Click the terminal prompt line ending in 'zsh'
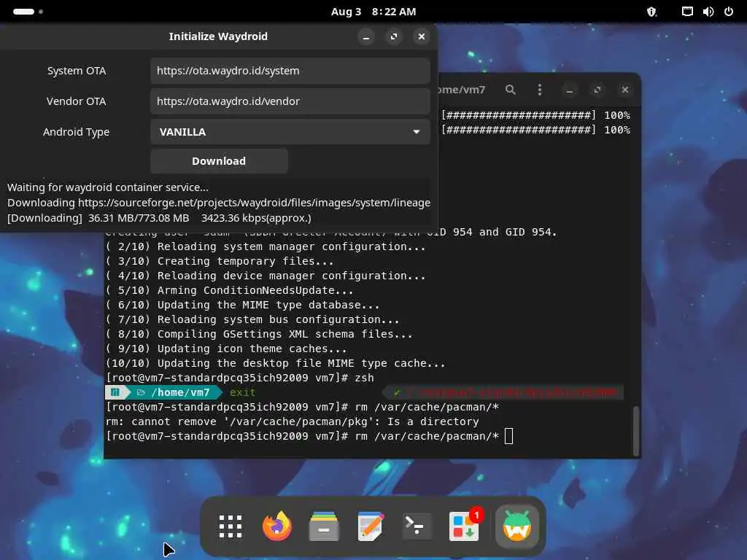The image size is (747, 560). [239, 378]
